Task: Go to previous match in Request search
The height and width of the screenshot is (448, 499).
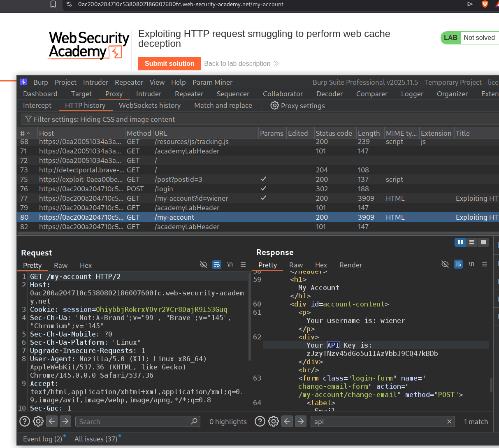Action: (x=52, y=421)
